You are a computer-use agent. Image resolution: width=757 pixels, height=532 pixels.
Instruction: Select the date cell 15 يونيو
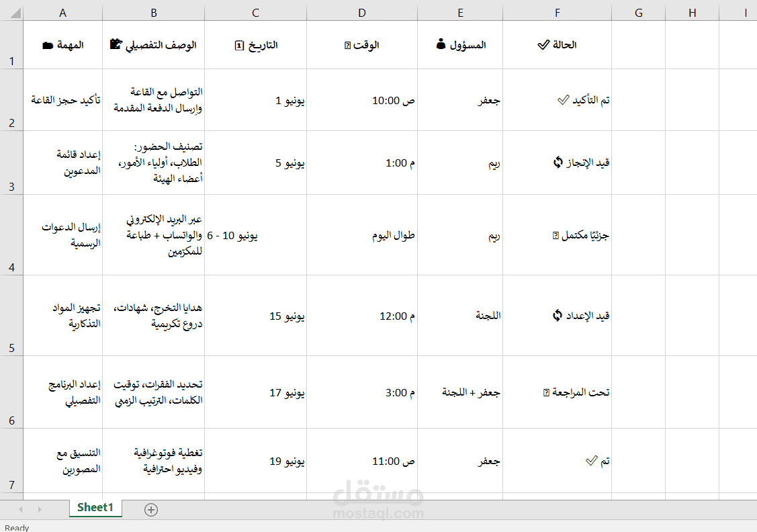(255, 316)
